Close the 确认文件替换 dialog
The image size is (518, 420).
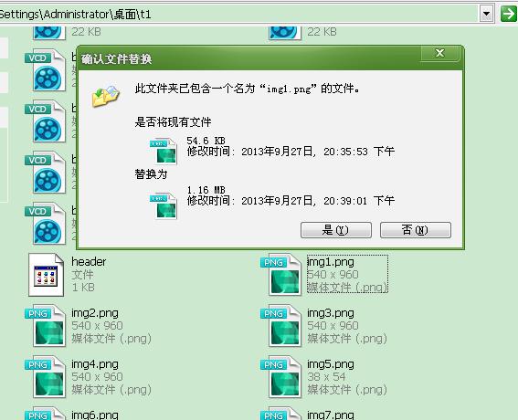click(x=439, y=53)
